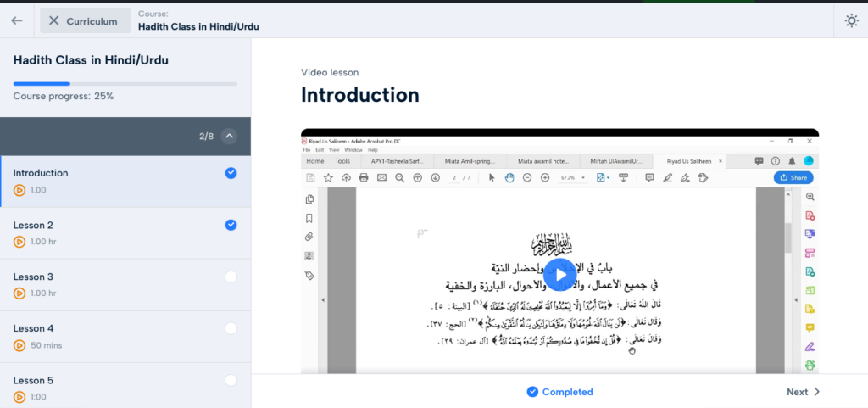Click the course progress bar
868x408 pixels.
pos(125,84)
